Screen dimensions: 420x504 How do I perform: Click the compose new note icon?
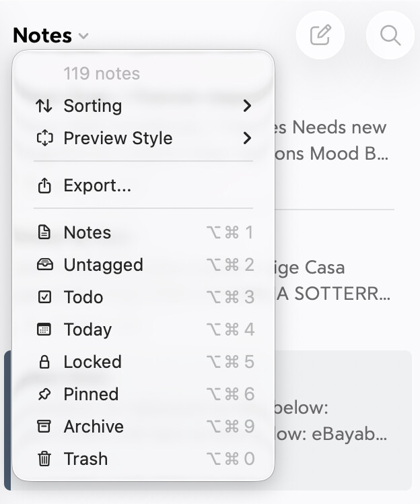320,35
